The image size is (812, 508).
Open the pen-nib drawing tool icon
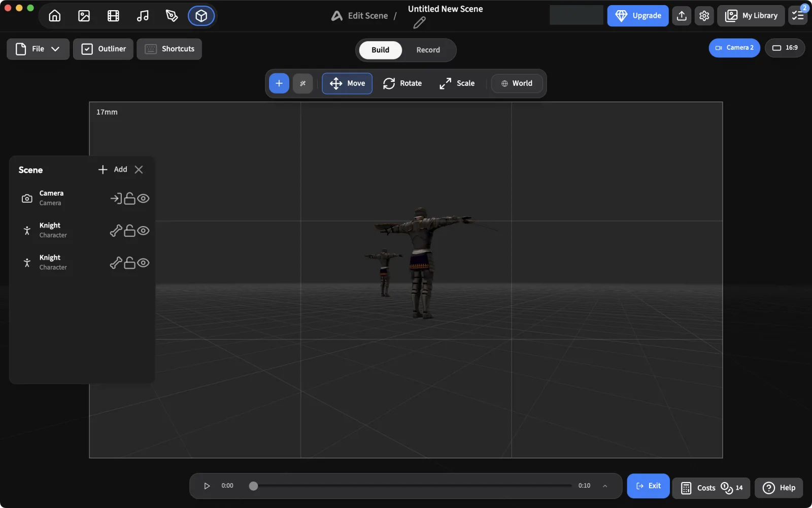(172, 16)
